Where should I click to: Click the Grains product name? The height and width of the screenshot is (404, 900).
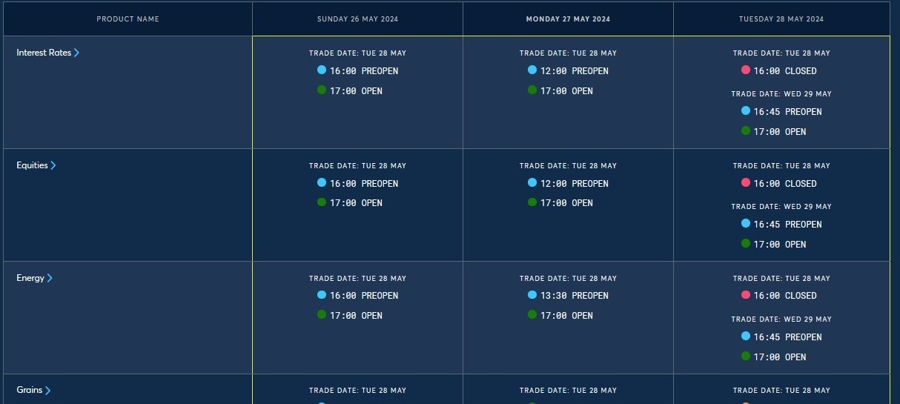(29, 390)
